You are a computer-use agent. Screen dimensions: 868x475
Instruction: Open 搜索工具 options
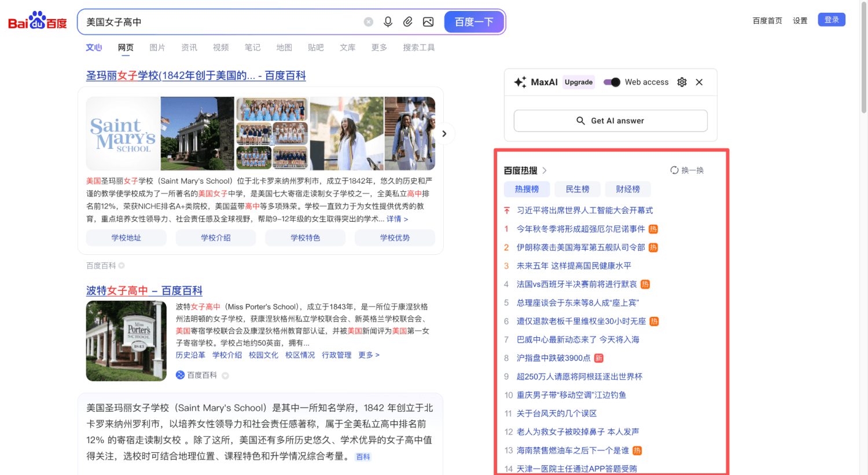(419, 47)
